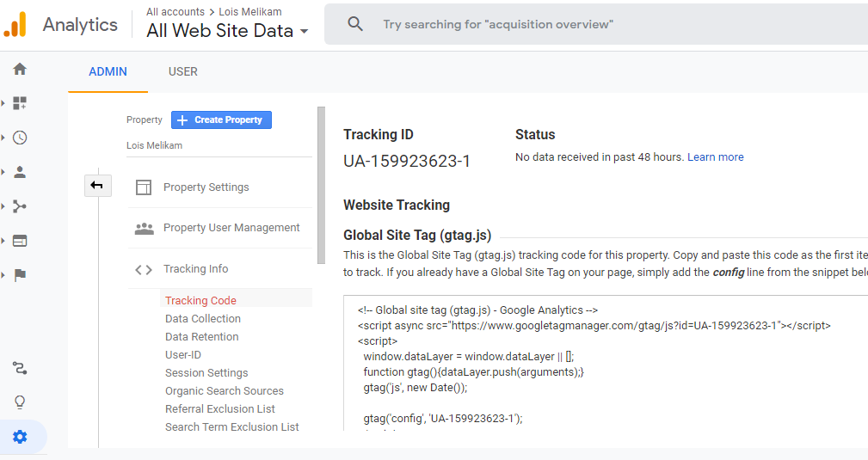This screenshot has height=460, width=868.
Task: Click the Analytics title text
Action: pyautogui.click(x=80, y=25)
